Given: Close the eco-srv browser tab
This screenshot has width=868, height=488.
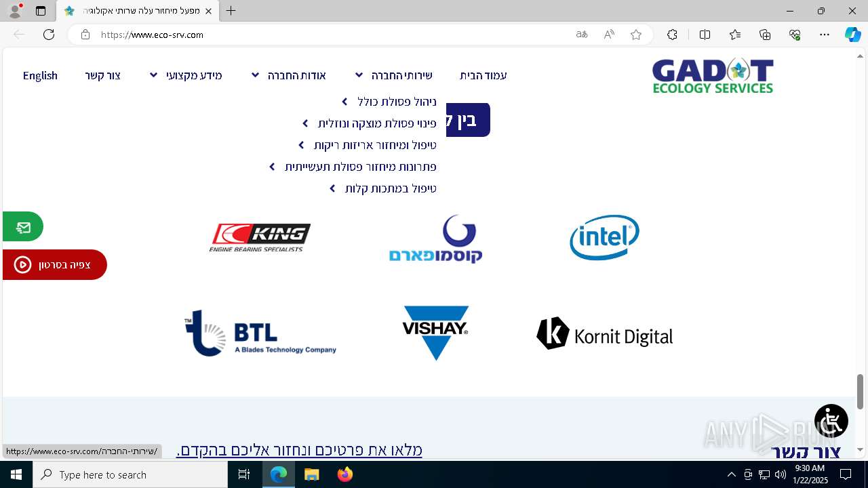Looking at the screenshot, I should [x=208, y=11].
